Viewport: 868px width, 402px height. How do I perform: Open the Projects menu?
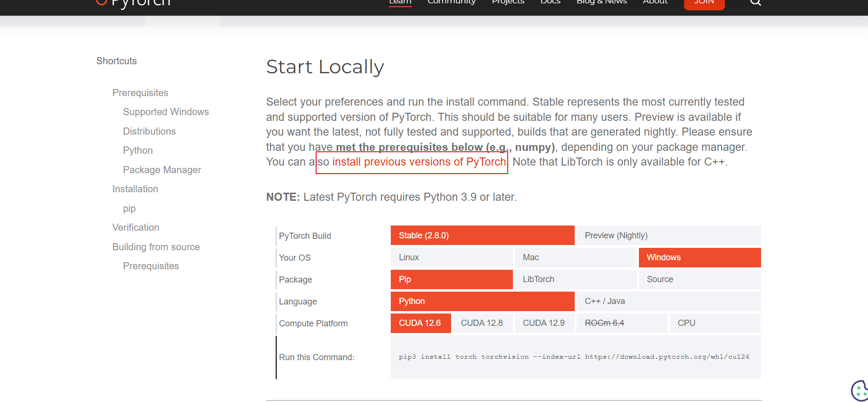coord(508,2)
